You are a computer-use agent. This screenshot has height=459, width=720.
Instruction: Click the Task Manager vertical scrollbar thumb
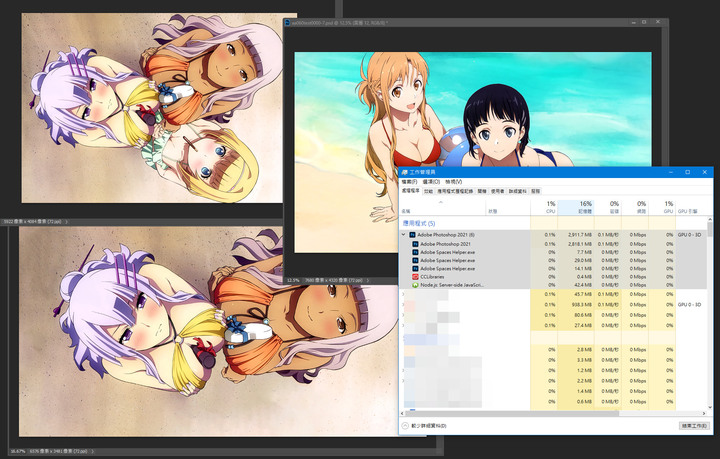710,228
